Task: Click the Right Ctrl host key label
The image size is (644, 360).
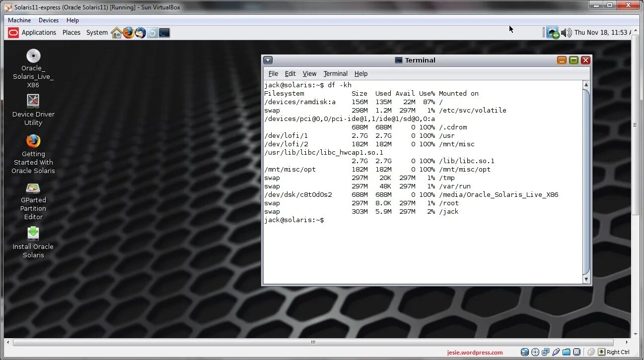Action: coord(618,352)
